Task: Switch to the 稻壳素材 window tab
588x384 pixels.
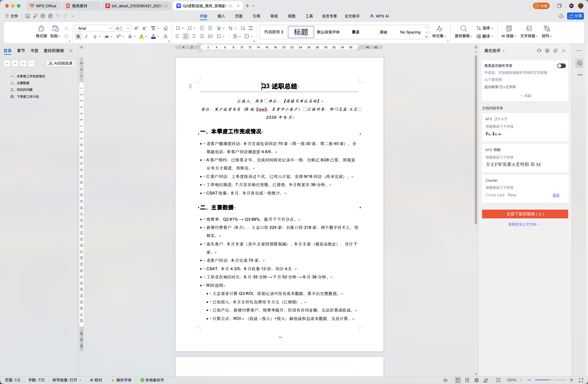Action: 82,6
